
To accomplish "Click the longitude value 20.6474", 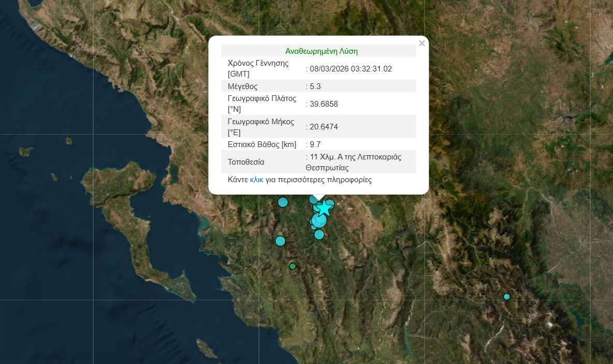I will [324, 127].
